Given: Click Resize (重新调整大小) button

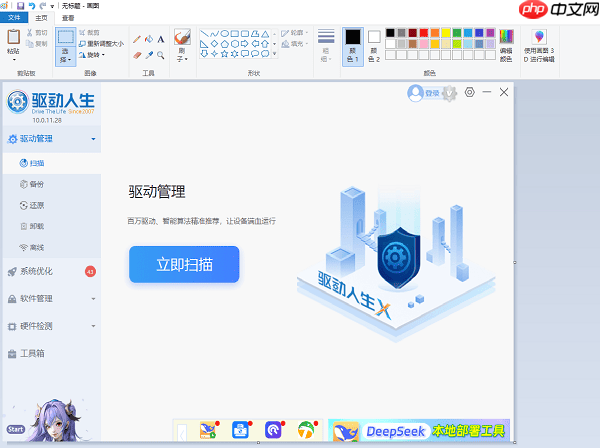Looking at the screenshot, I should click(101, 44).
